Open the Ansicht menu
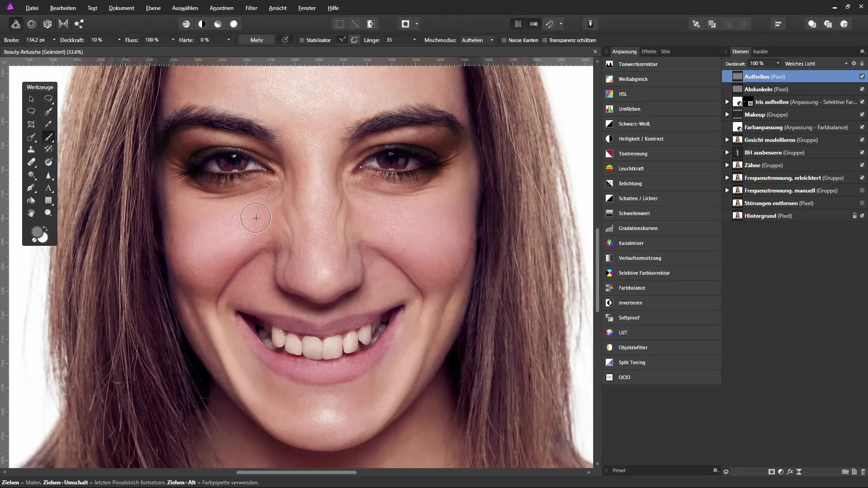 (278, 8)
